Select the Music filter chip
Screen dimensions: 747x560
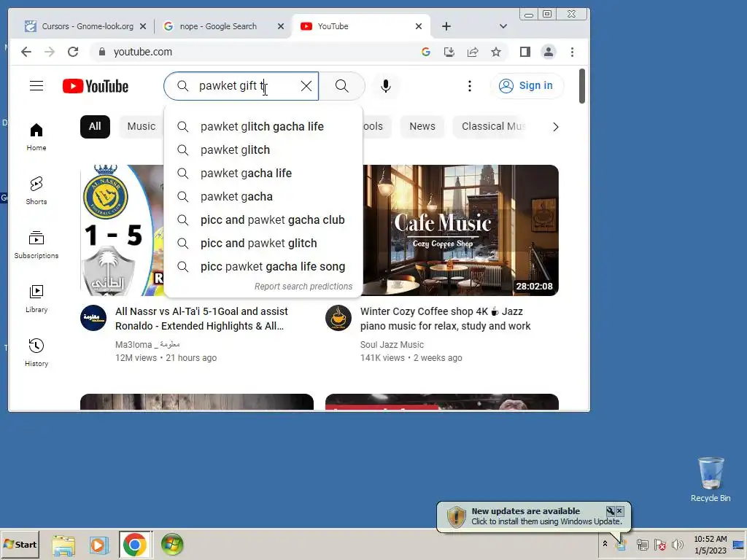point(141,127)
